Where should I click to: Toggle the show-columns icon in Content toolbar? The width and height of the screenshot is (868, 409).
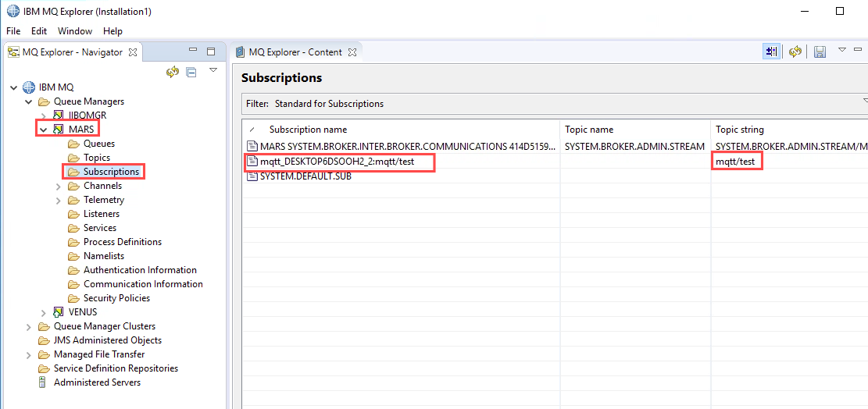pyautogui.click(x=772, y=52)
